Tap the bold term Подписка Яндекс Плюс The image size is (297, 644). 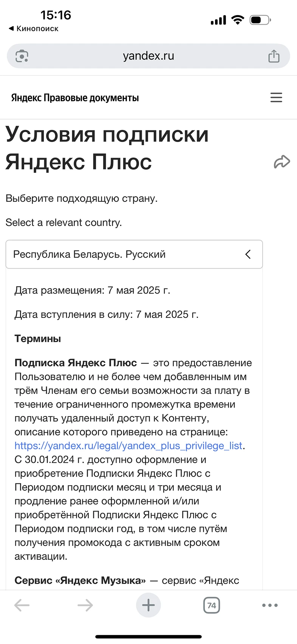(76, 363)
